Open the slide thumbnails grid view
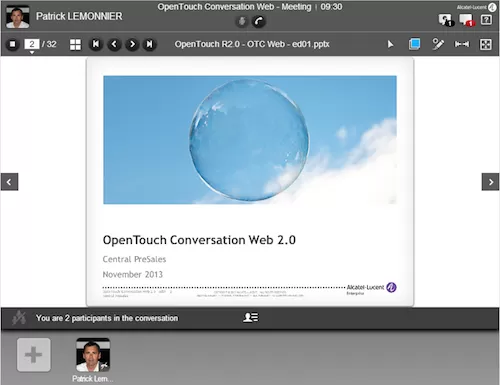The width and height of the screenshot is (500, 385). pos(75,44)
